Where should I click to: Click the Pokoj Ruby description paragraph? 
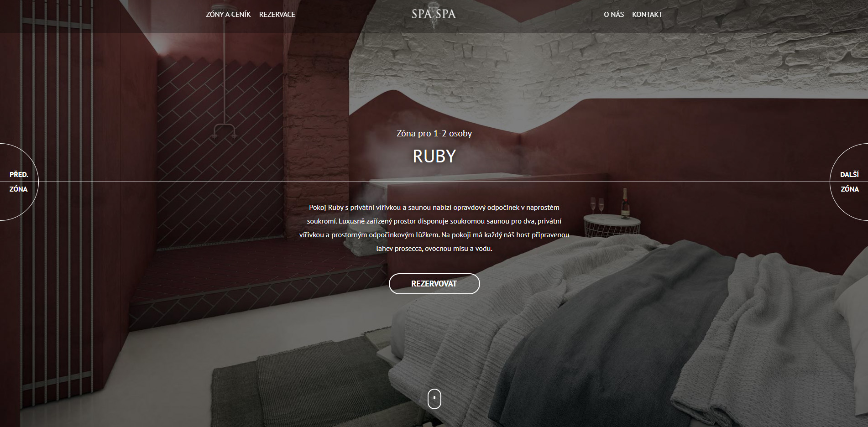point(434,228)
